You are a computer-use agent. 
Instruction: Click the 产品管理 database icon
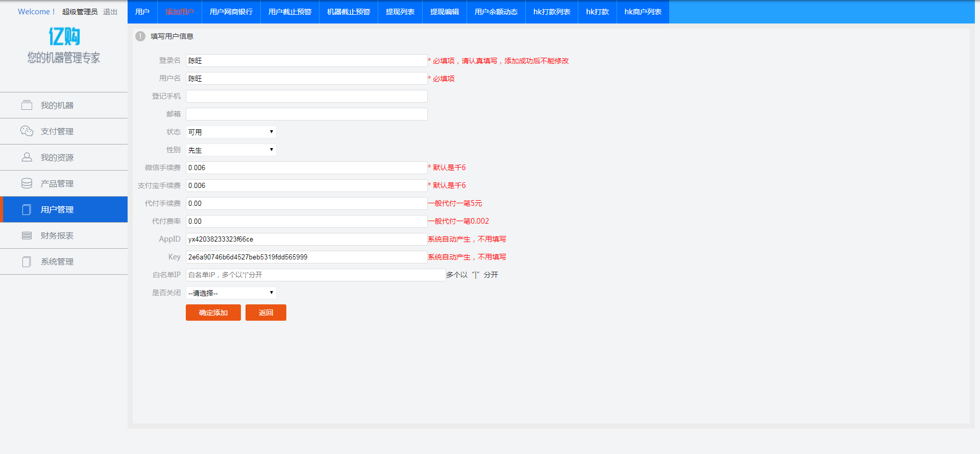27,183
